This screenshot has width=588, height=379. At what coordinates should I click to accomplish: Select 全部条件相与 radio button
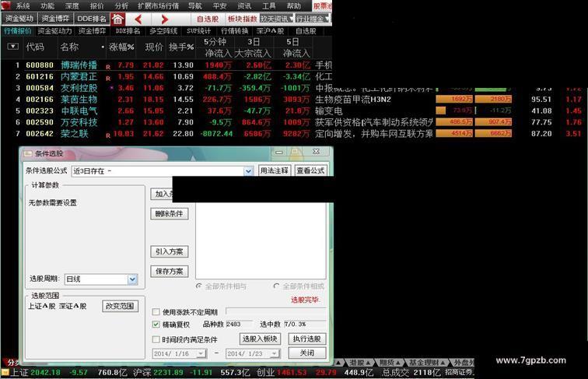(199, 286)
